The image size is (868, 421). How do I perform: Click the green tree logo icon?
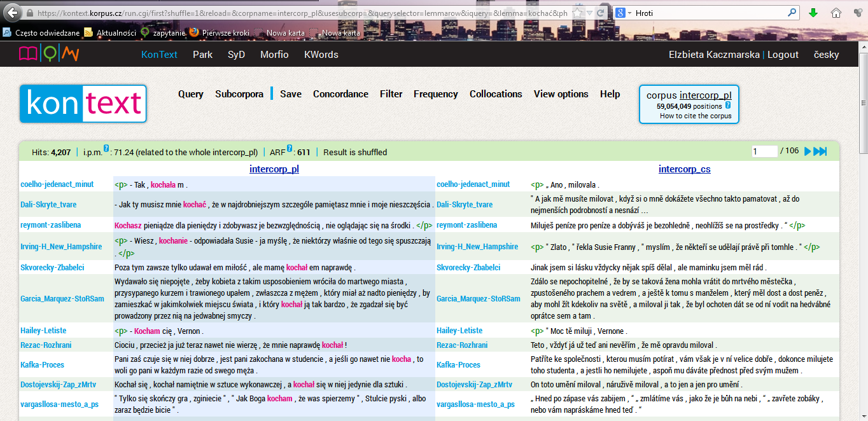tap(49, 55)
